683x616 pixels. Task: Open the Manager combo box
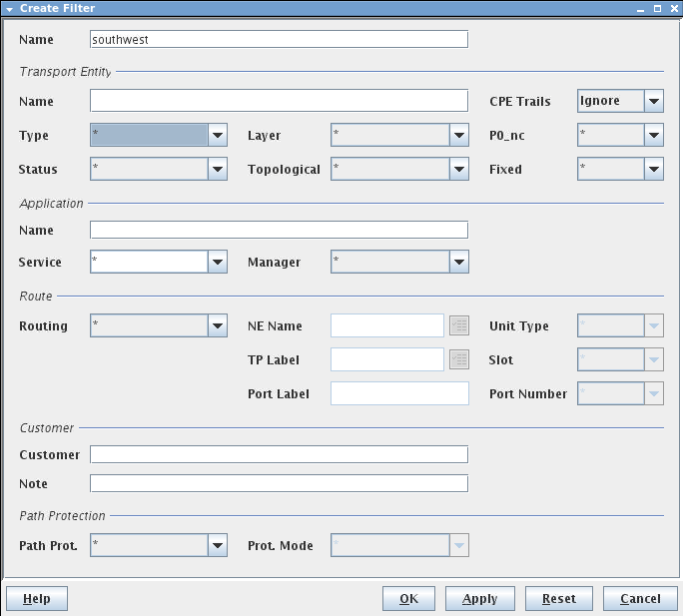[x=458, y=262]
